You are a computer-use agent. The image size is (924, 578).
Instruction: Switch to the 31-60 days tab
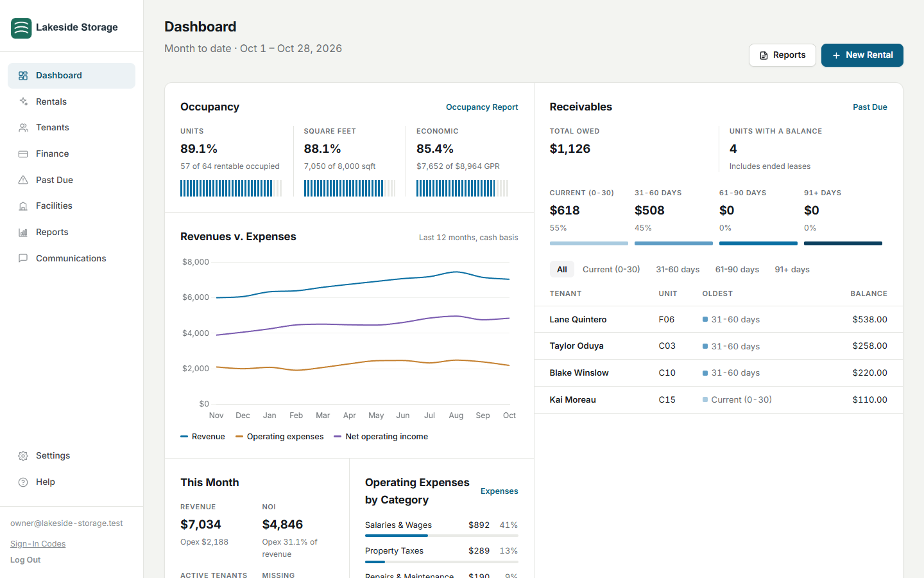pyautogui.click(x=678, y=270)
